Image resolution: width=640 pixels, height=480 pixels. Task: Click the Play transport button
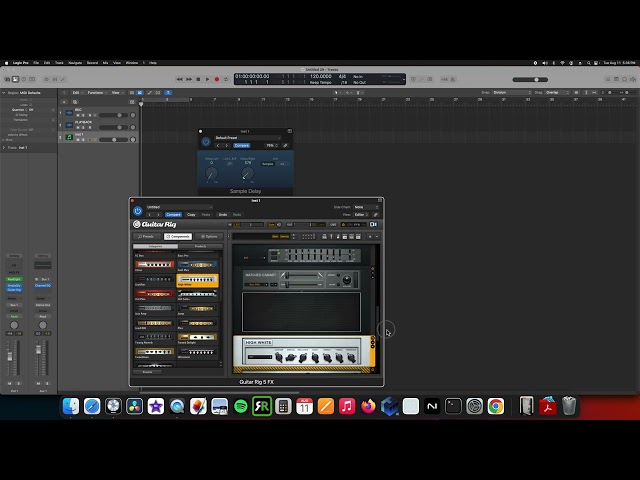click(207, 79)
